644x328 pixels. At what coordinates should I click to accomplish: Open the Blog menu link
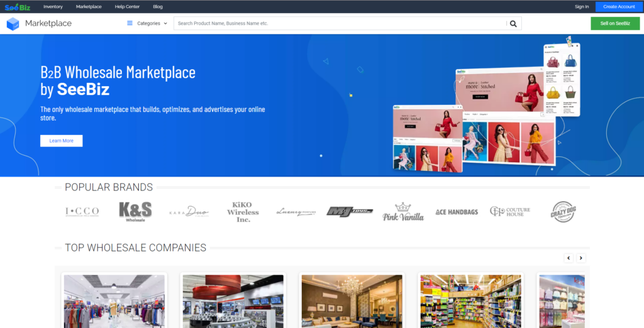[157, 6]
